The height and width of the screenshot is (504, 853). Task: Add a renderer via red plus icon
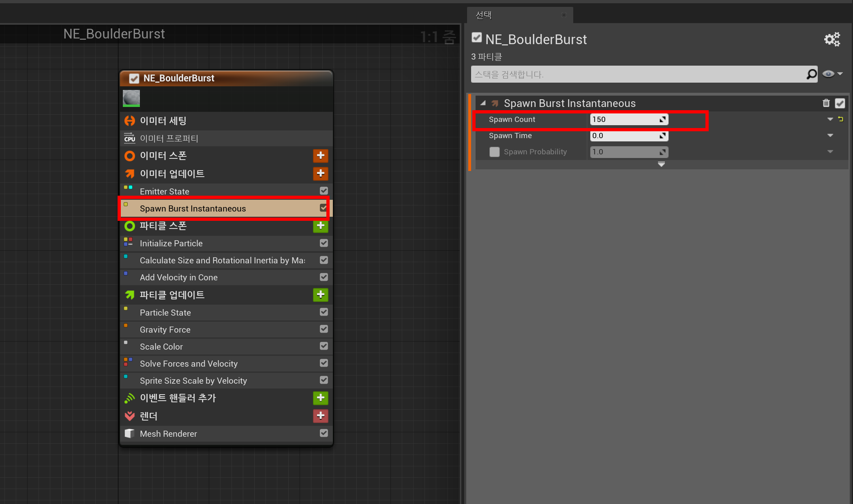[320, 416]
